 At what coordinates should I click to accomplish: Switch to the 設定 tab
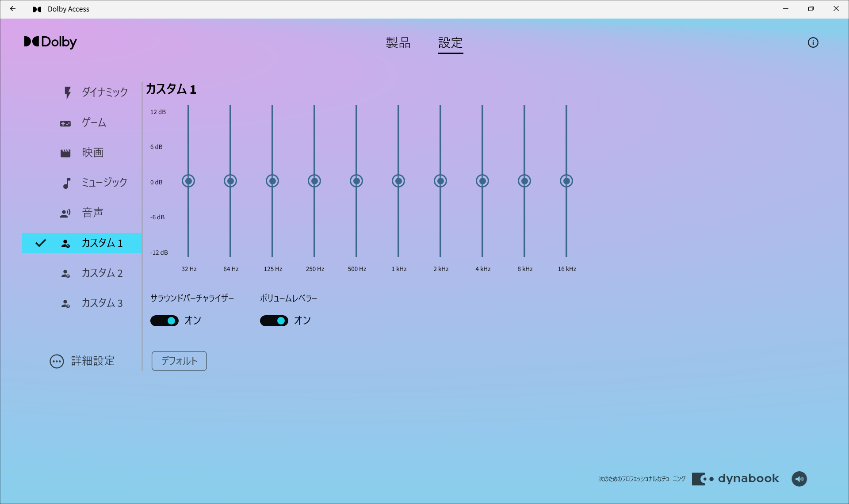(450, 43)
